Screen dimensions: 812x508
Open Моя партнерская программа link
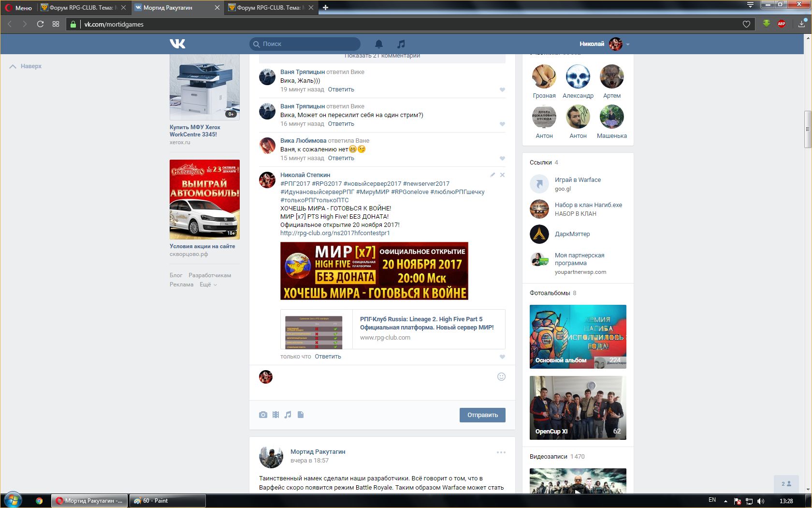(x=580, y=259)
